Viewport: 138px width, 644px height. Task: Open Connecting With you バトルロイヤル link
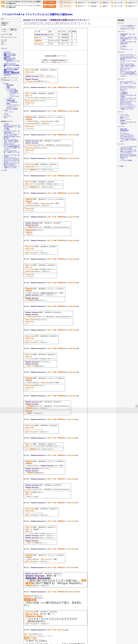click(12, 74)
